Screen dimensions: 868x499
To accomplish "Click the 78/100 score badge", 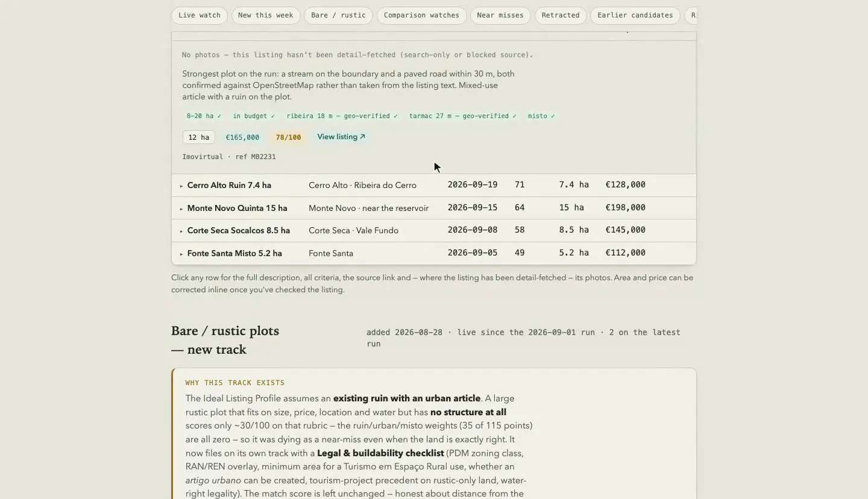I will [x=288, y=137].
